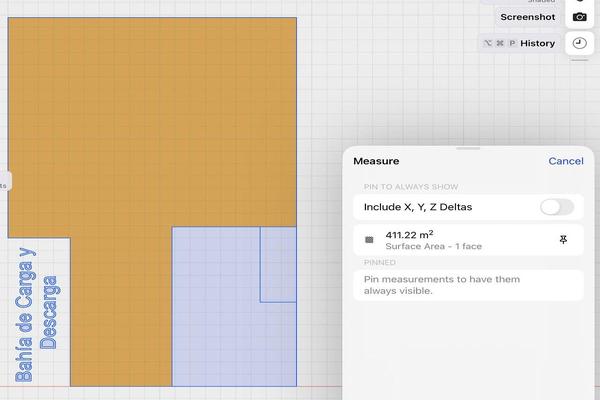
Task: Pin the 411.22 m² surface area measurement
Action: 563,240
